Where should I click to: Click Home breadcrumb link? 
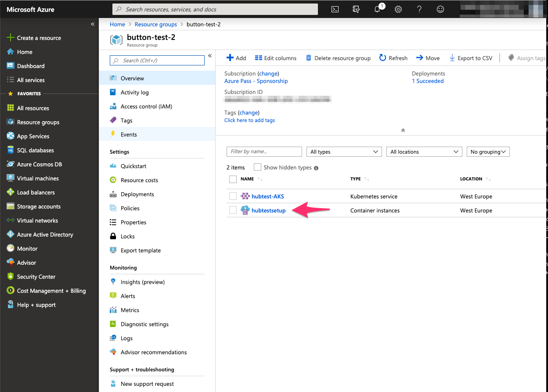[x=117, y=24]
